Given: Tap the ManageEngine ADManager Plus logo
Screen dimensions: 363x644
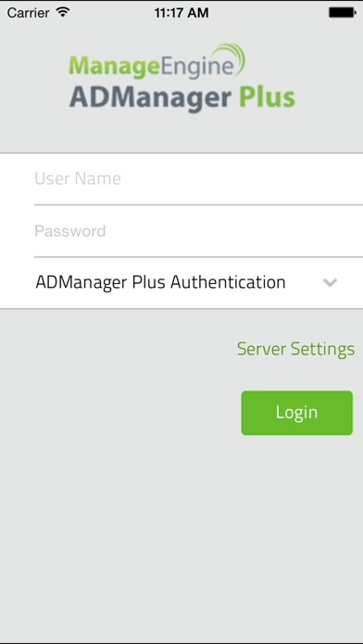Looking at the screenshot, I should click(x=181, y=78).
